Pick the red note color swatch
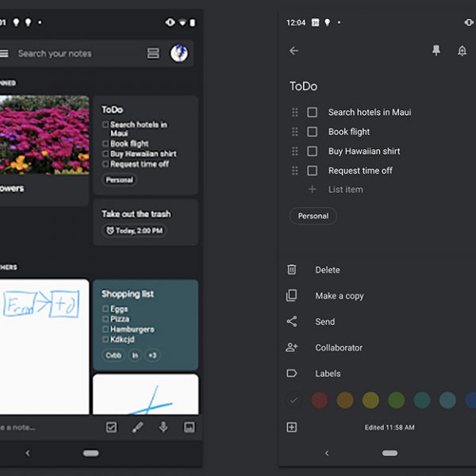The width and height of the screenshot is (476, 476). [x=320, y=401]
